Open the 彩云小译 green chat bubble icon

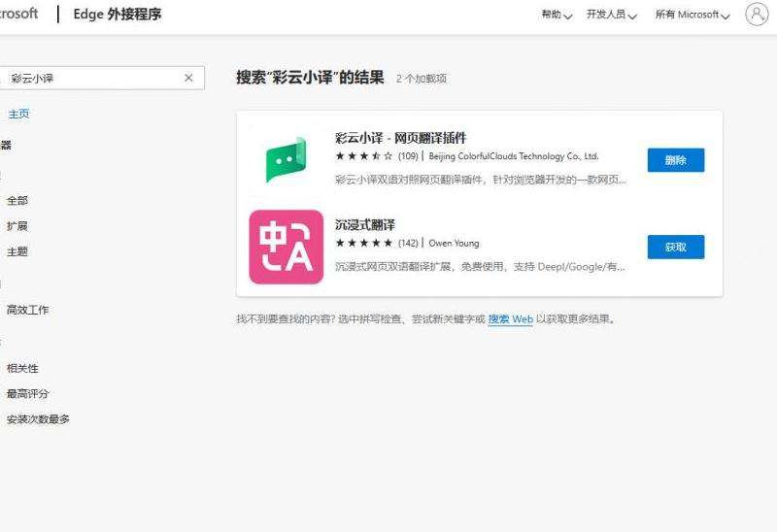point(286,160)
